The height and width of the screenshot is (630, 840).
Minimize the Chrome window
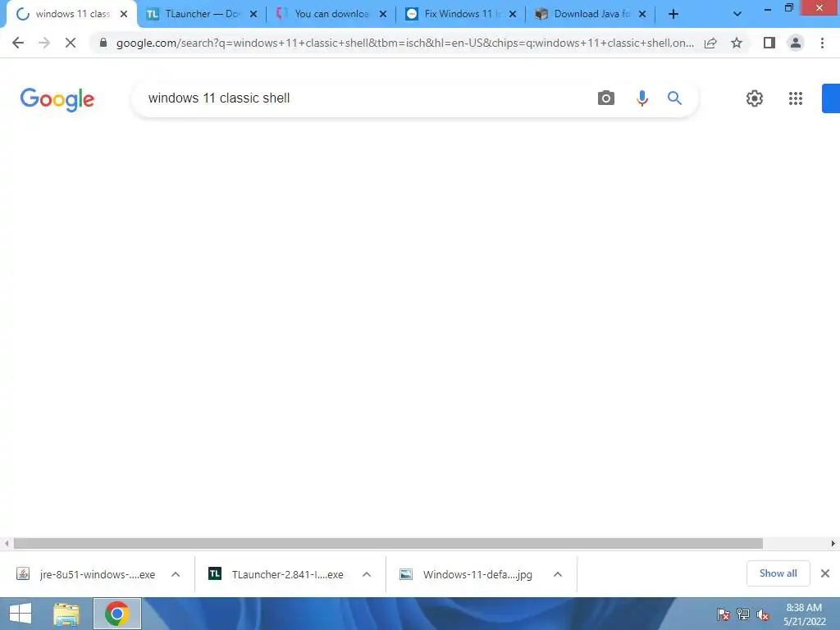coord(767,8)
